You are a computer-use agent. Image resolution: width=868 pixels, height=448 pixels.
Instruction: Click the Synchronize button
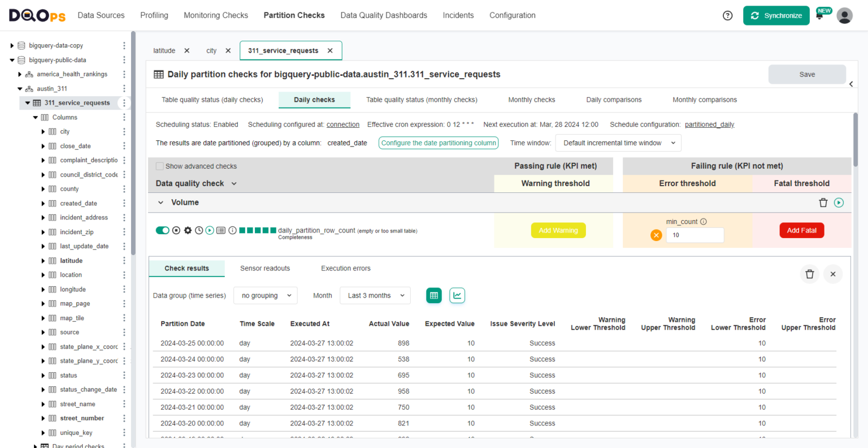tap(776, 15)
